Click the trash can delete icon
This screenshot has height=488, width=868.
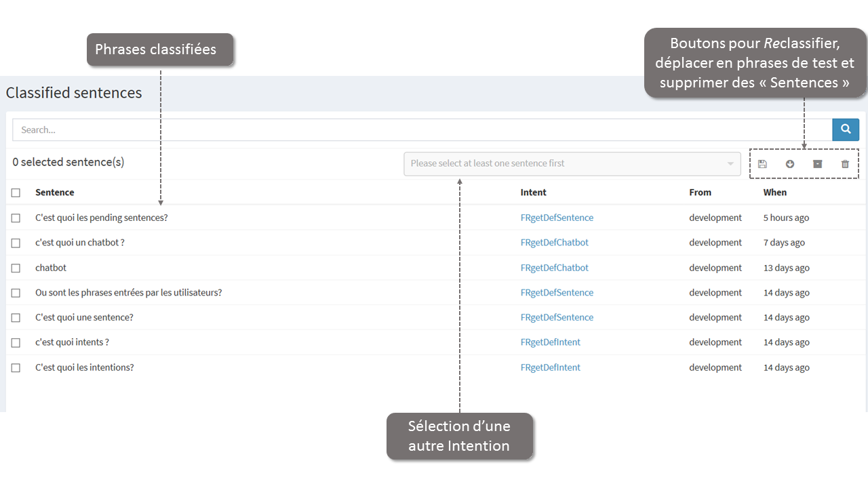tap(845, 164)
